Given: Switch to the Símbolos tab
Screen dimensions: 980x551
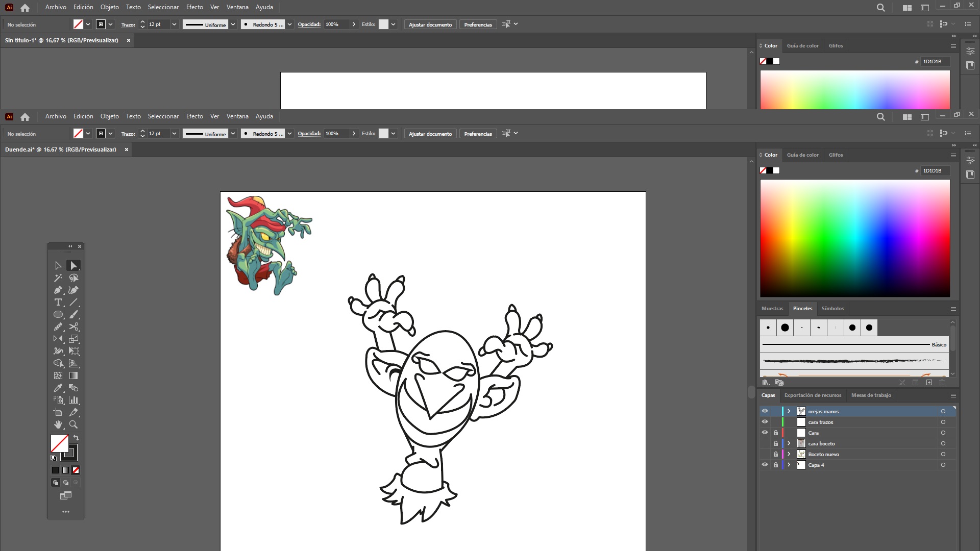Looking at the screenshot, I should (832, 309).
